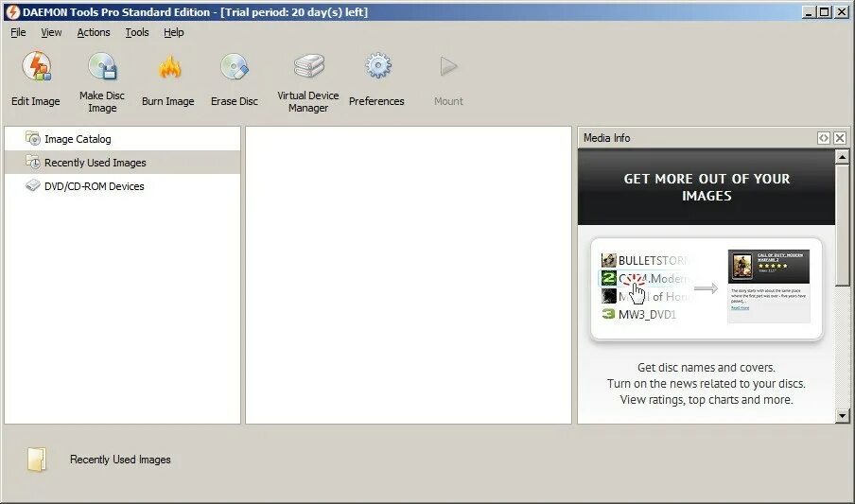Screen dimensions: 855x504
Task: Click 'Turn on the news related to your discs.' text
Action: tap(707, 384)
